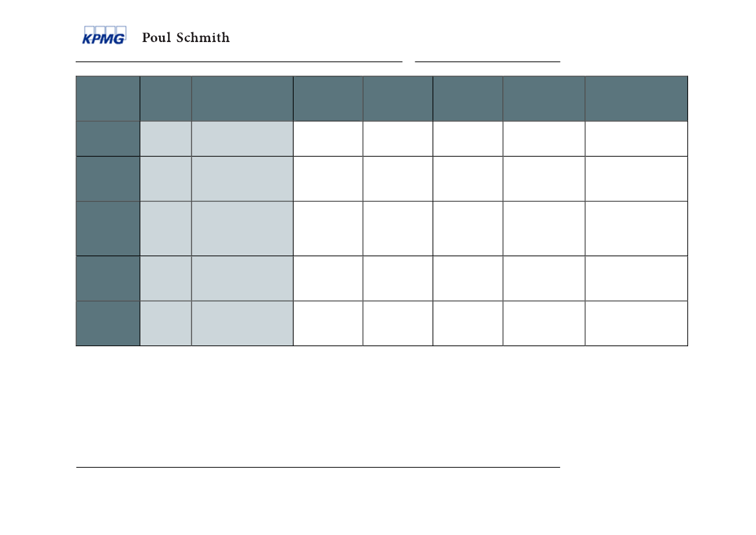
Task: Select last white cell in first data row
Action: point(636,139)
